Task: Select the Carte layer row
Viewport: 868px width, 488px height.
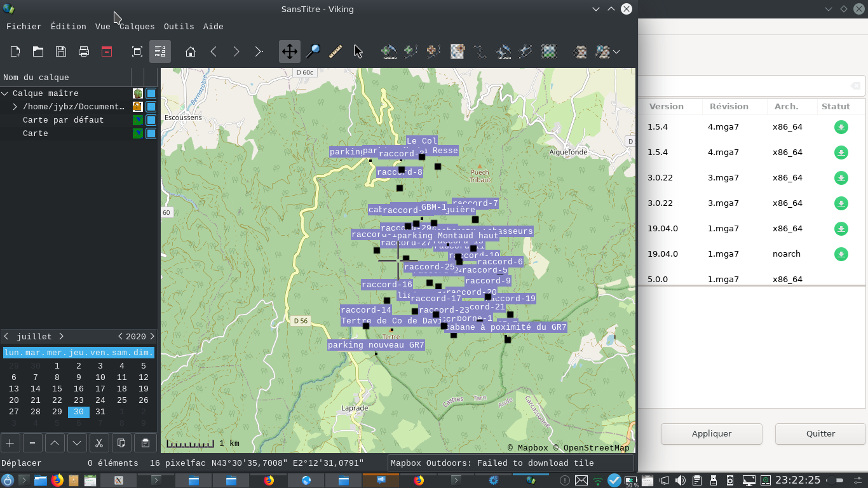Action: point(79,133)
